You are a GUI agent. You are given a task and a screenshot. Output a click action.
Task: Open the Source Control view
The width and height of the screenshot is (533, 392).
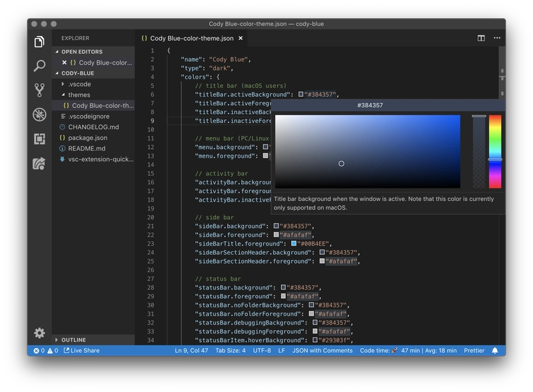(39, 90)
